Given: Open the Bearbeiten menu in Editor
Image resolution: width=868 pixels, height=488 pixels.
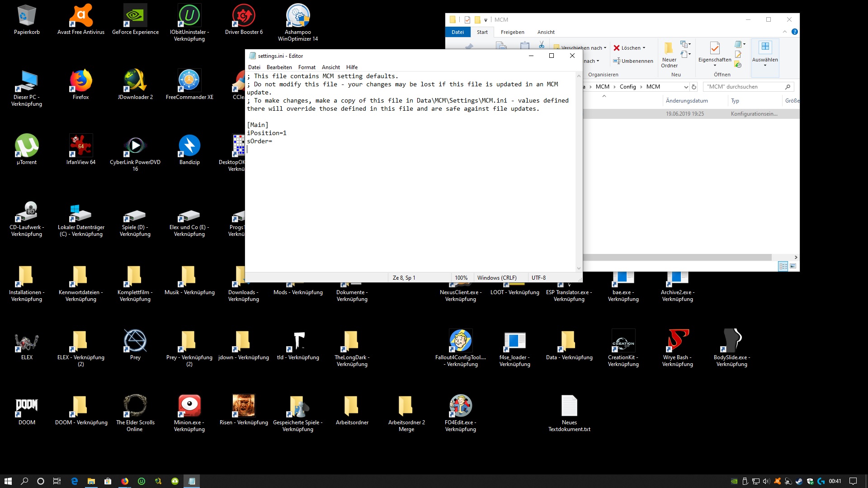Looking at the screenshot, I should click(279, 67).
